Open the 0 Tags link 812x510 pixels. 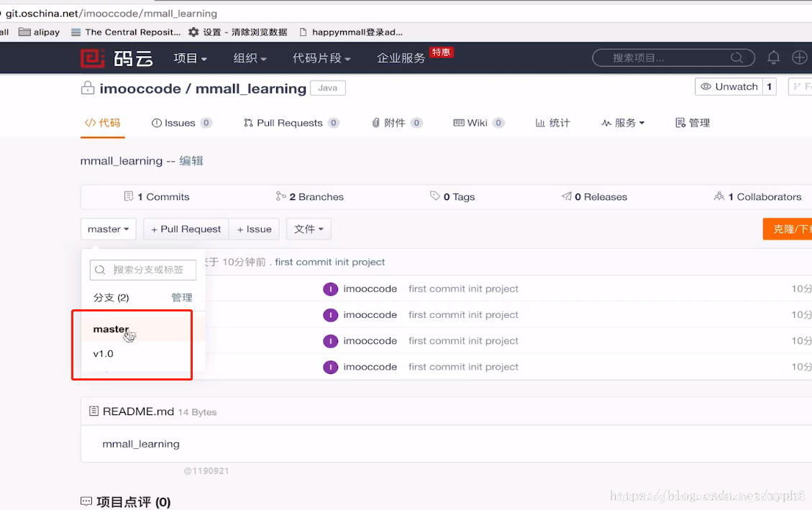click(452, 197)
